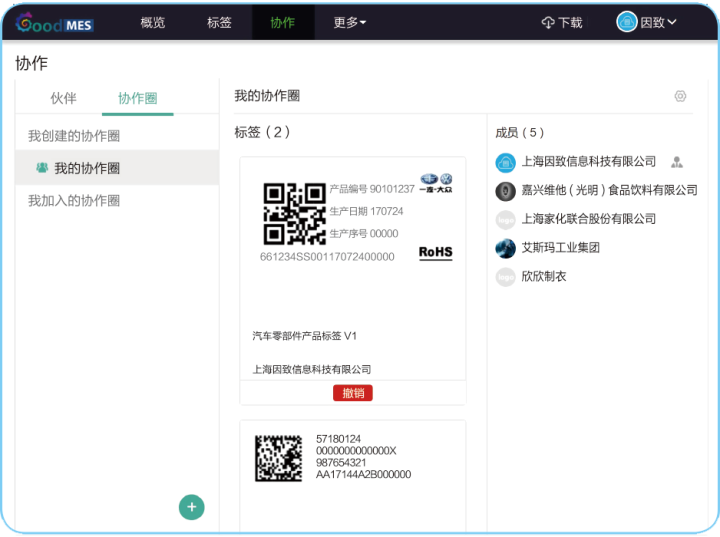Image resolution: width=720 pixels, height=537 pixels.
Task: Click group icon beside 我的协作圈
Action: (42, 168)
